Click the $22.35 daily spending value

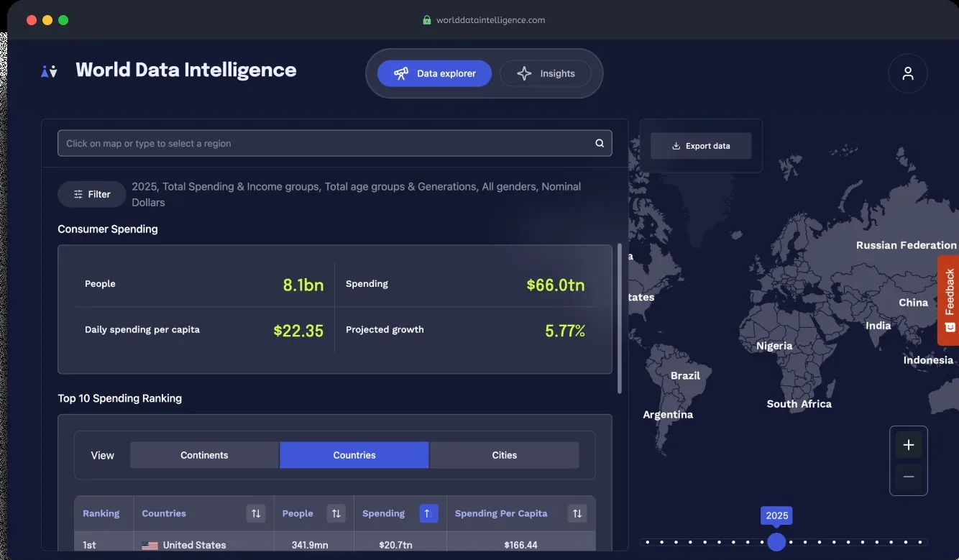point(298,331)
